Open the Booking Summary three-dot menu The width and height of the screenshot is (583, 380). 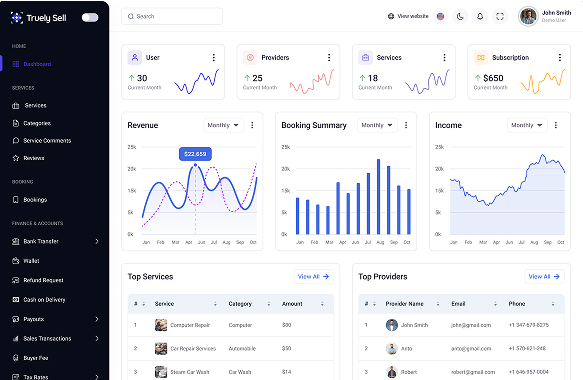tap(406, 125)
